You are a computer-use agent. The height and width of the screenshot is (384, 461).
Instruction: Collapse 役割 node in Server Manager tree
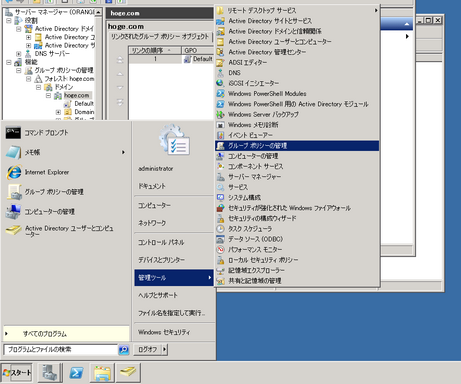tap(9, 20)
